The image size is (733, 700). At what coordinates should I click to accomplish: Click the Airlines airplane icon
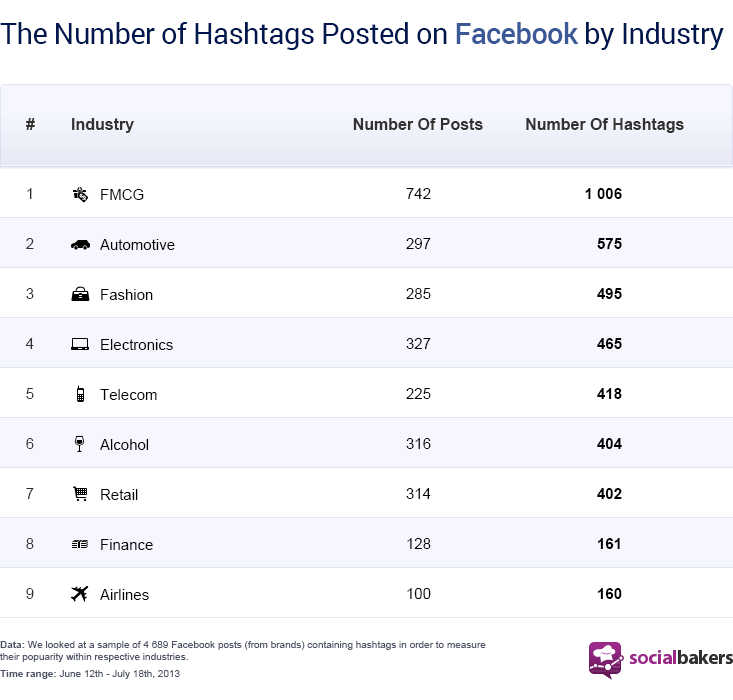(x=80, y=594)
